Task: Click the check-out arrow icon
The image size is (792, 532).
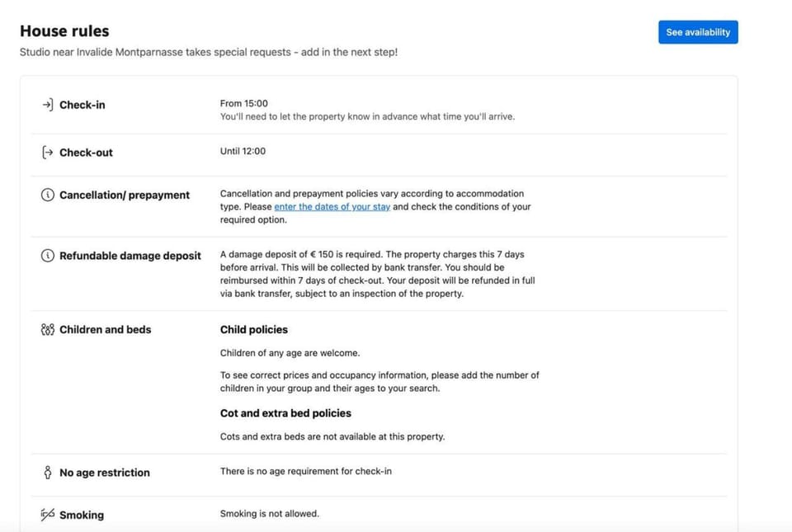Action: coord(47,153)
